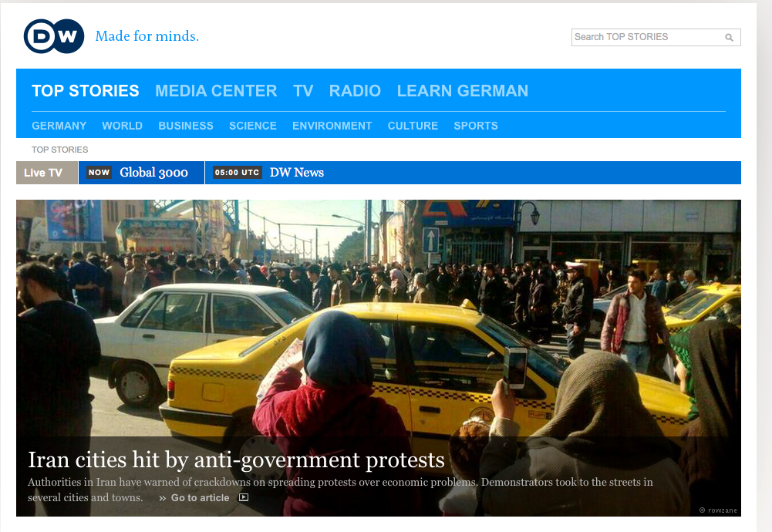Click the video play icon beside Go to article
The height and width of the screenshot is (532, 772).
(x=244, y=497)
